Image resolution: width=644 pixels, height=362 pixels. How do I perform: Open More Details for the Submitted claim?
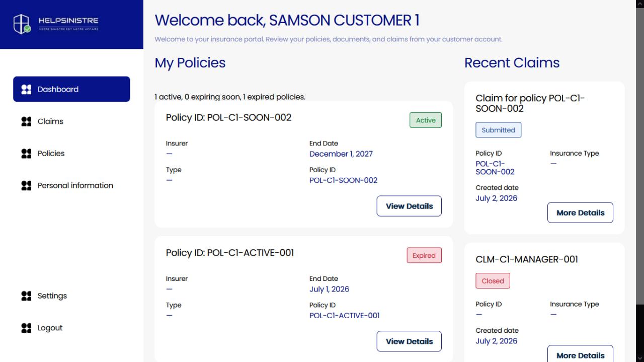(x=580, y=212)
